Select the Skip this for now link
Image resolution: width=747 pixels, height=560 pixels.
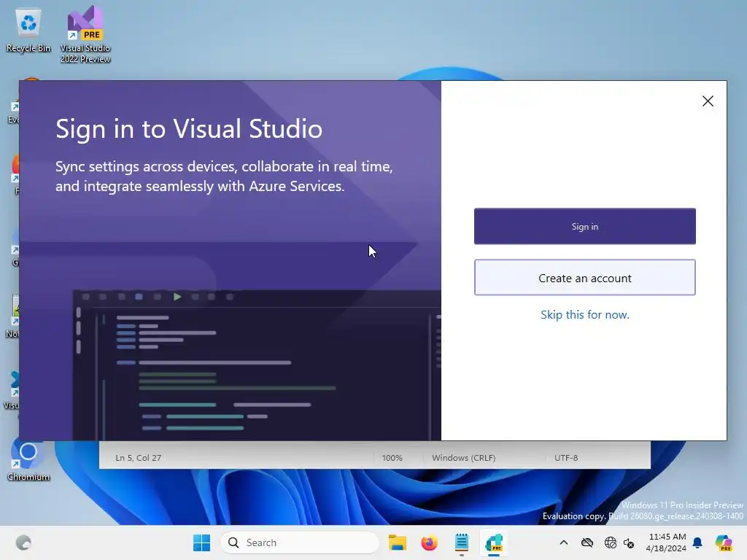pos(584,315)
